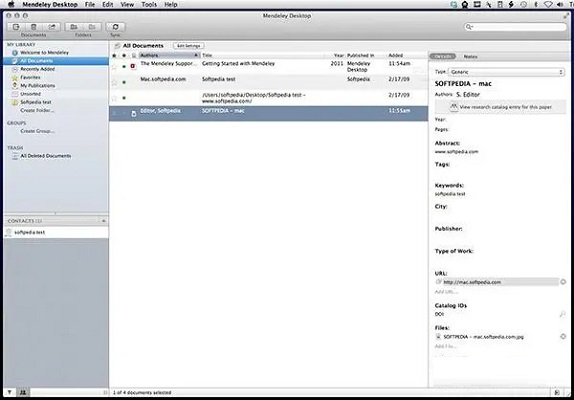Click the DOI lookup magnifier icon
574x400 pixels.
pyautogui.click(x=563, y=314)
